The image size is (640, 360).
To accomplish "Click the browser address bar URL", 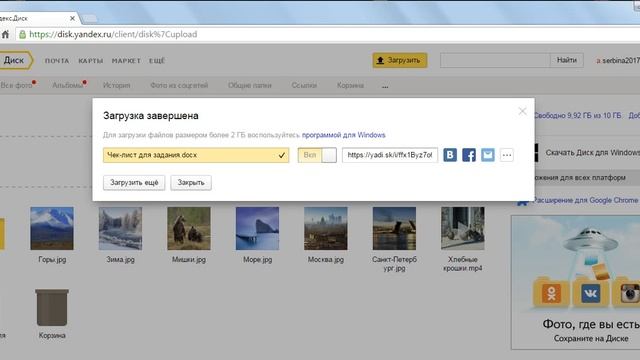I will 113,34.
